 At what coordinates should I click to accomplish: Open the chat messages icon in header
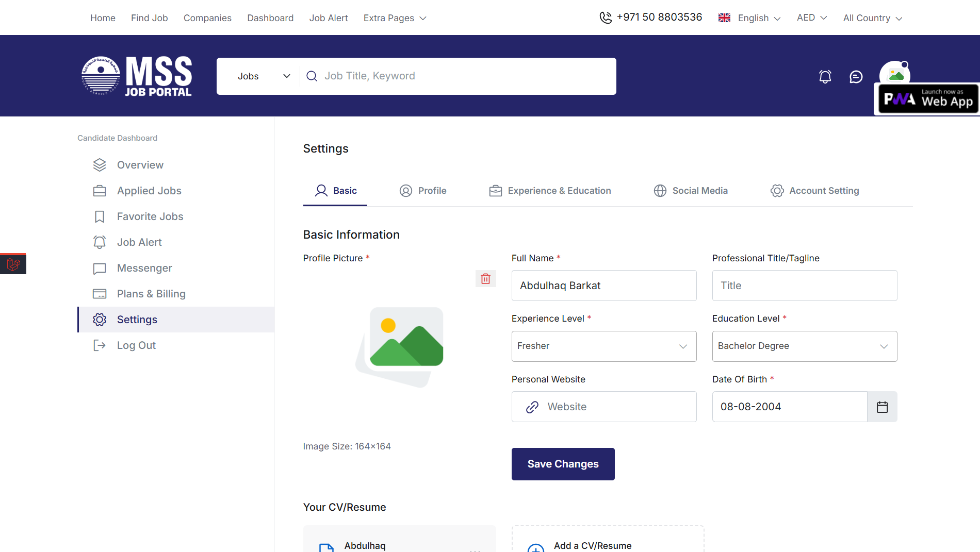(x=856, y=77)
